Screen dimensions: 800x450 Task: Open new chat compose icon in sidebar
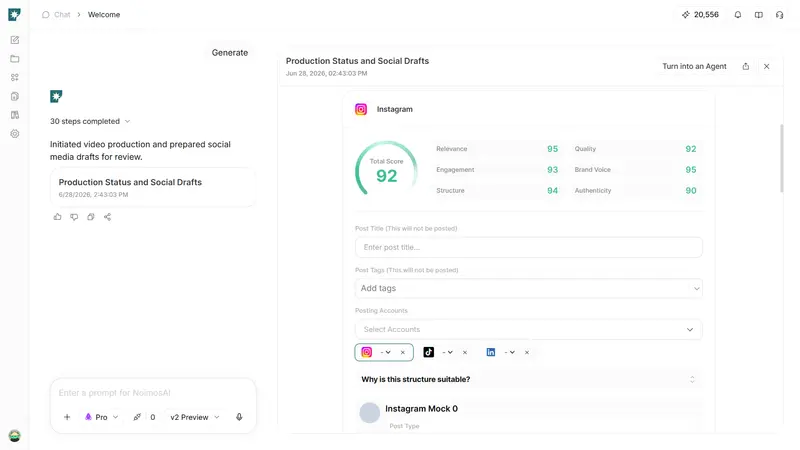(15, 40)
